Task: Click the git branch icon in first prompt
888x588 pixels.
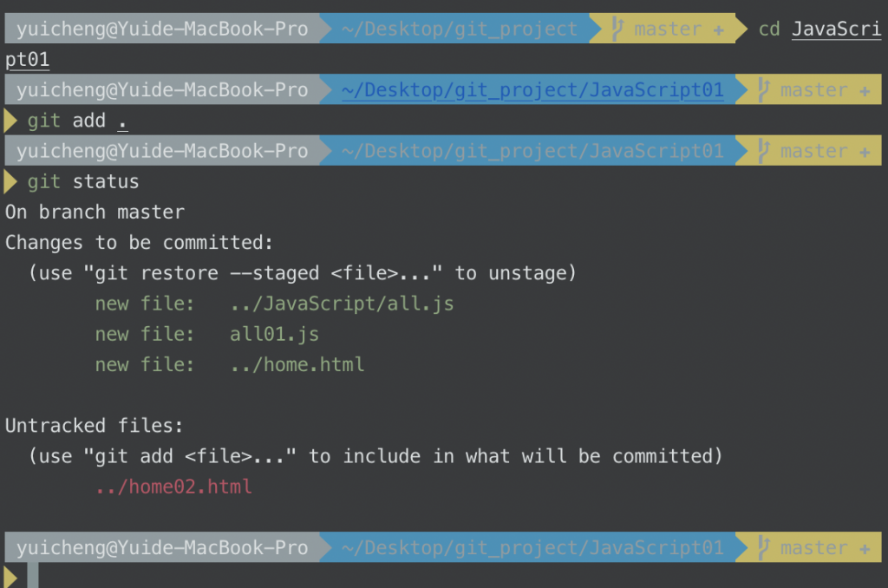Action: [617, 29]
